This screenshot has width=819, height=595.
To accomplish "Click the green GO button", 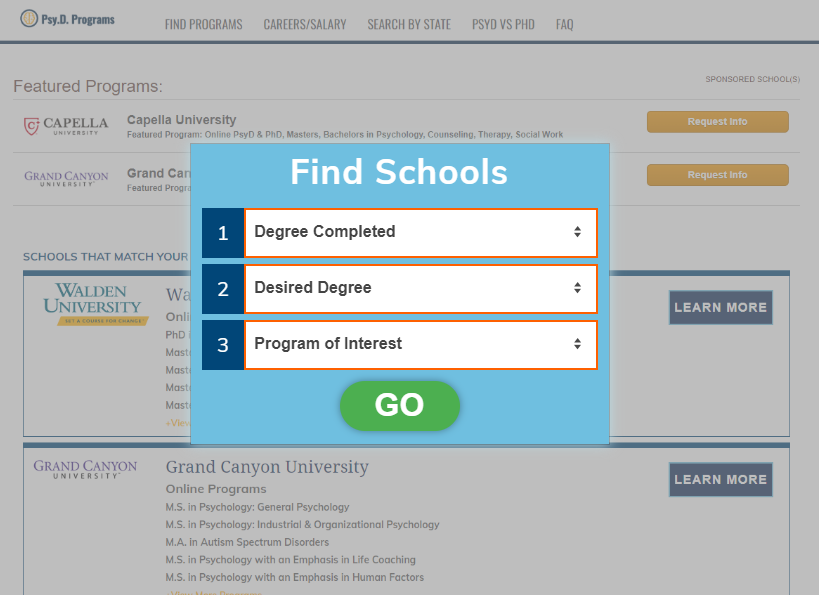I will coord(400,405).
